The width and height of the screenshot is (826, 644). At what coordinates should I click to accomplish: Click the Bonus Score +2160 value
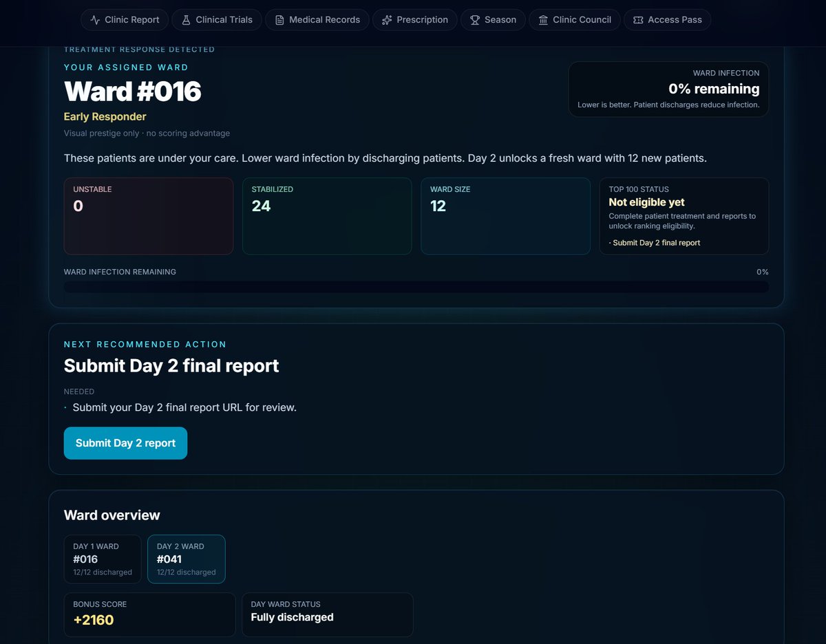pos(94,620)
